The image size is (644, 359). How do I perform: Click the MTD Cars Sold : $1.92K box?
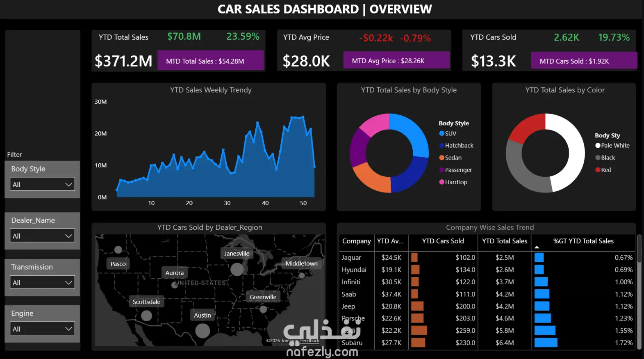[584, 61]
